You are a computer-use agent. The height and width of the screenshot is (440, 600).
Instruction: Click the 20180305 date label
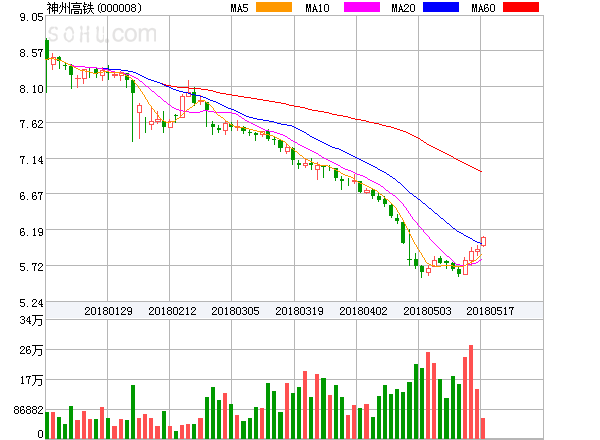click(235, 311)
